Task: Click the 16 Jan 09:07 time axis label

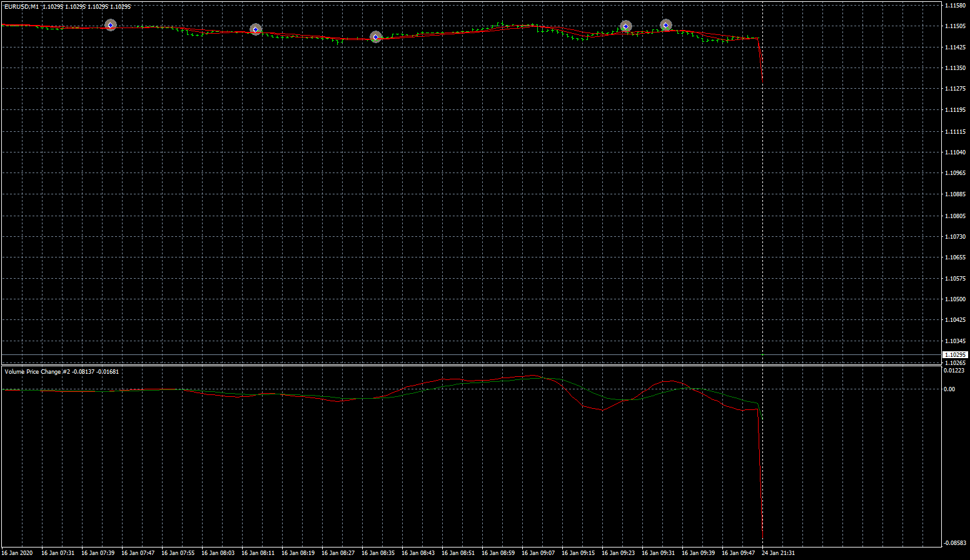Action: pyautogui.click(x=538, y=553)
